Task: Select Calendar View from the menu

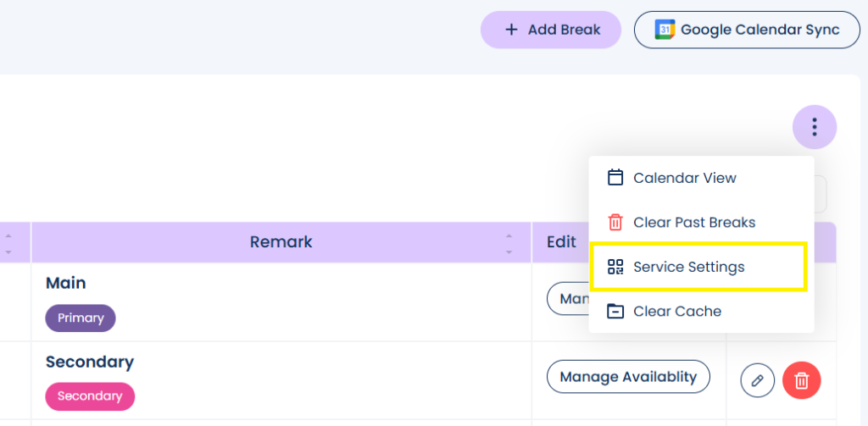Action: pyautogui.click(x=685, y=178)
